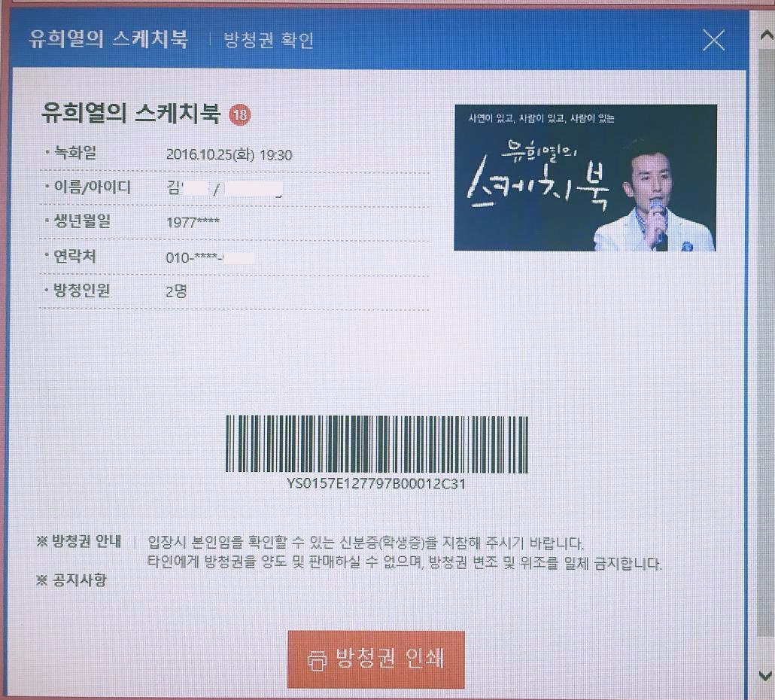Click the scrollbar down arrow
This screenshot has height=700, width=775.
click(766, 675)
